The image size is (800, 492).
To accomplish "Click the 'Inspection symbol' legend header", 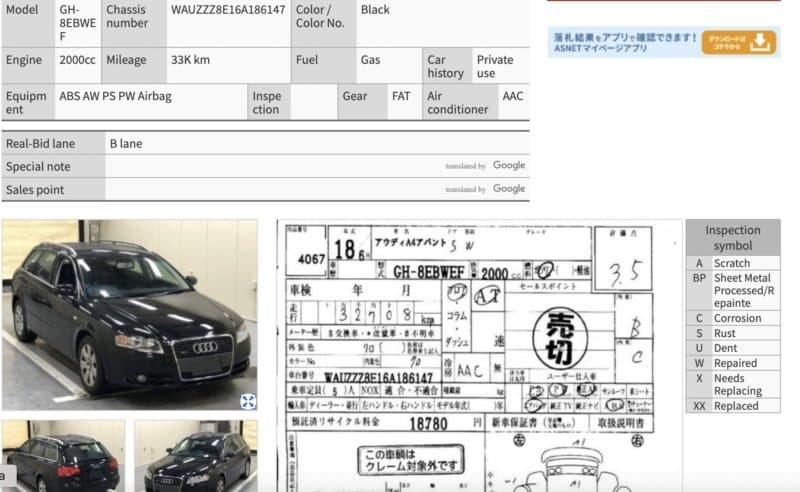I will [x=733, y=238].
